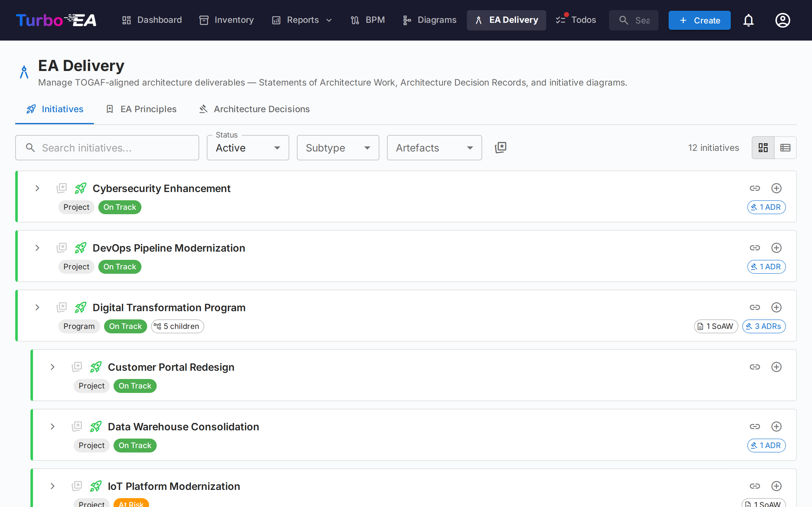Image resolution: width=812 pixels, height=507 pixels.
Task: Open the Subtype filter dropdown
Action: 337,148
